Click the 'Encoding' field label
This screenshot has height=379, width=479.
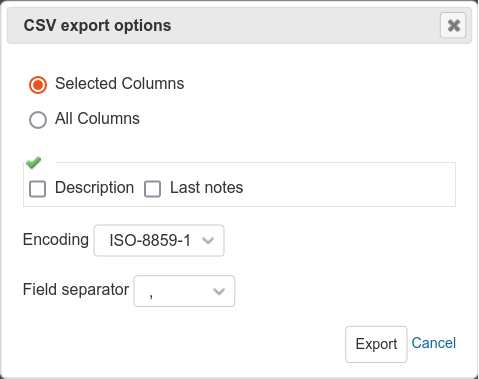point(56,240)
